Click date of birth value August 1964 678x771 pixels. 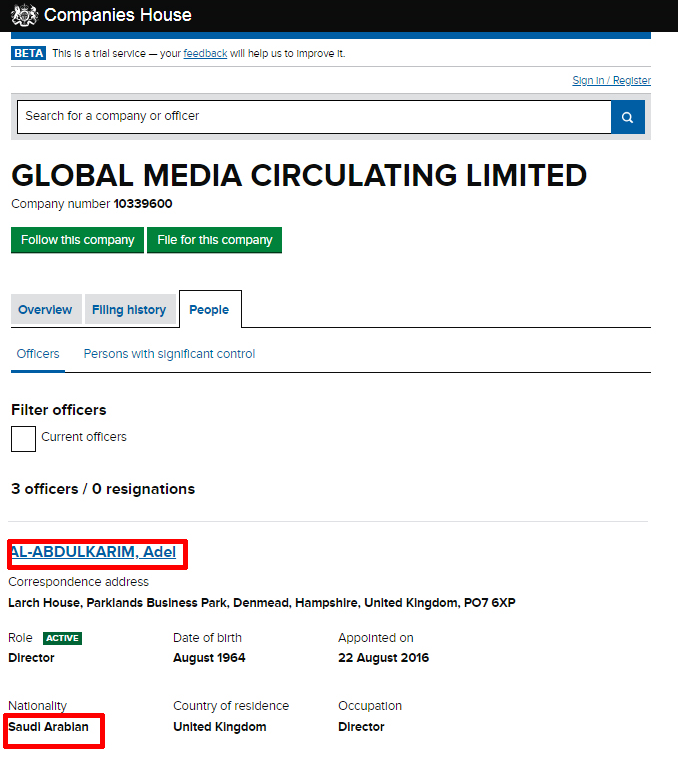(209, 657)
